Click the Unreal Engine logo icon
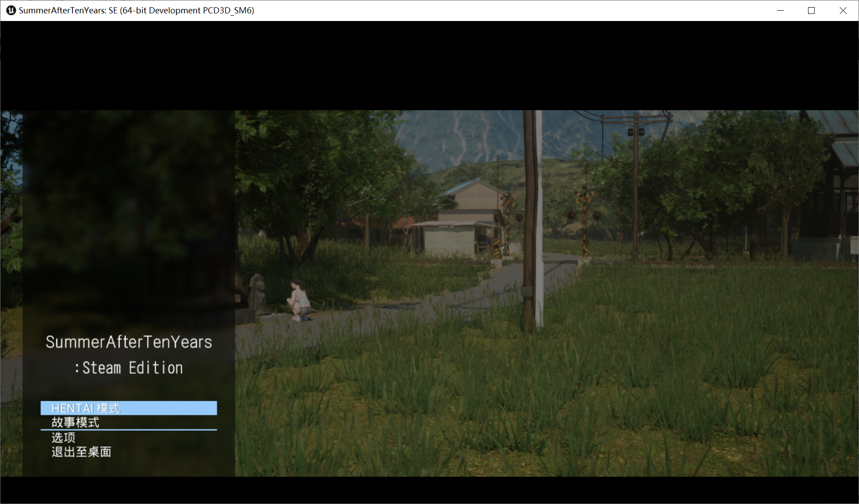The width and height of the screenshot is (859, 504). point(11,10)
